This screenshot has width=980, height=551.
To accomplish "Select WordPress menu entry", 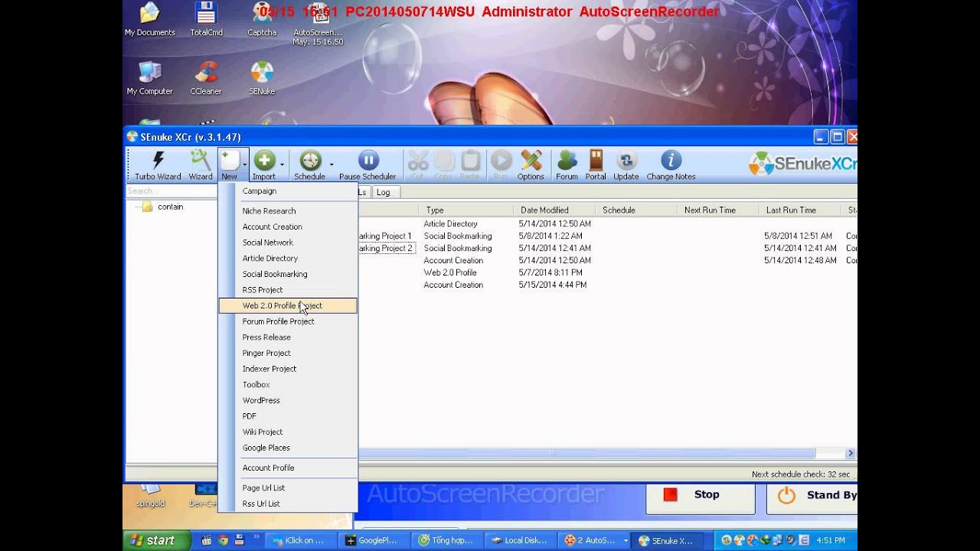I will point(288,400).
